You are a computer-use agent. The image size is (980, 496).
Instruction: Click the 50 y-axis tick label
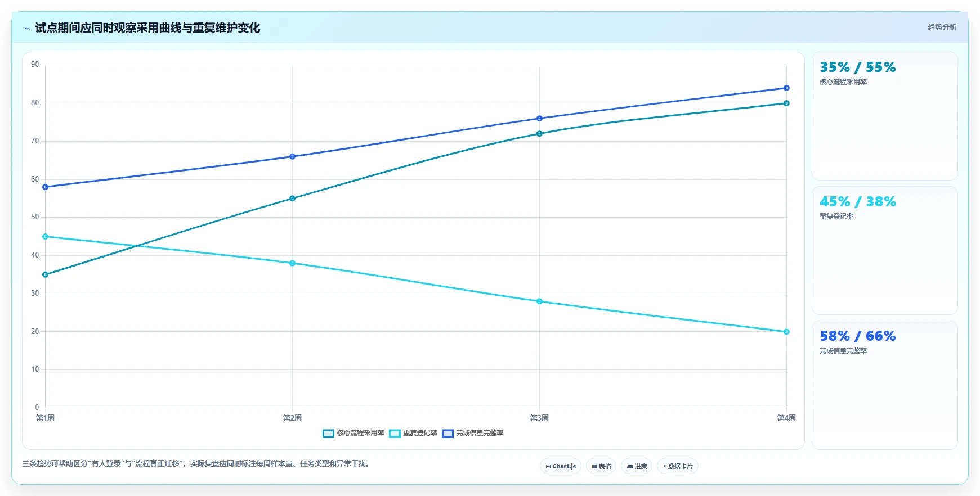(x=35, y=217)
